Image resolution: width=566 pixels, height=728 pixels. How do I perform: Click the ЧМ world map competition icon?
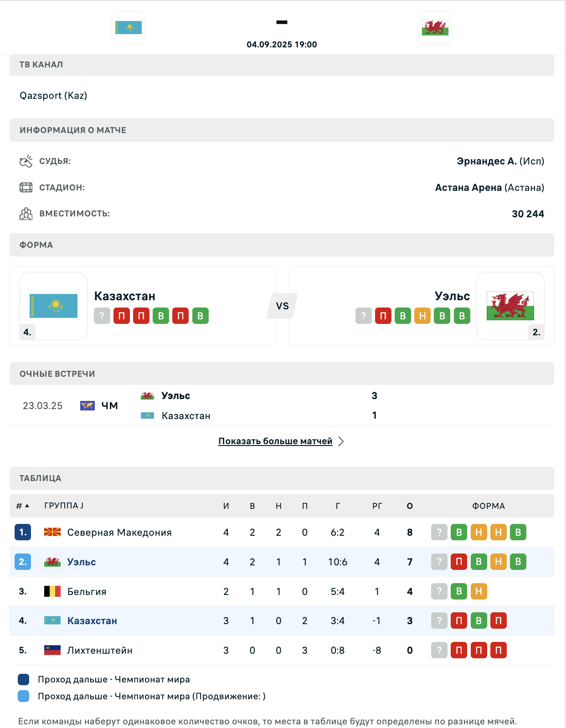87,405
